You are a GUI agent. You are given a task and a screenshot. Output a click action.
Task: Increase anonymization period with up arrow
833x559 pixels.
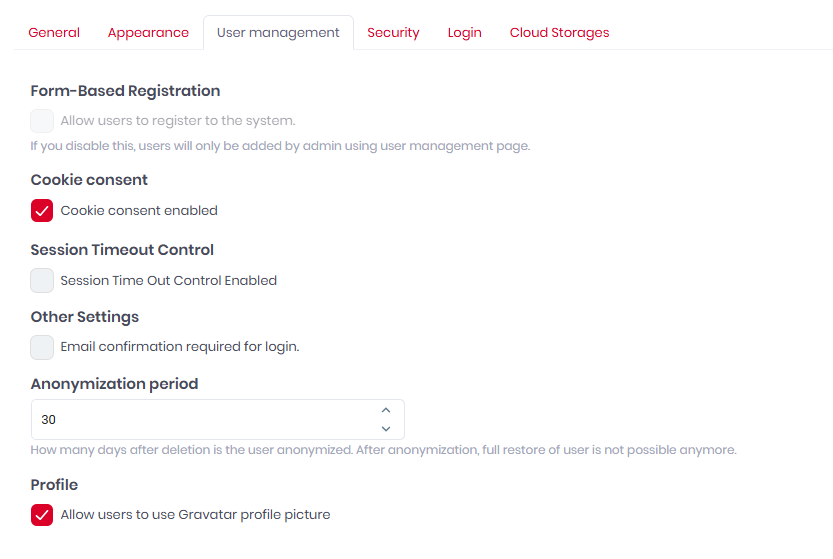coord(386,410)
